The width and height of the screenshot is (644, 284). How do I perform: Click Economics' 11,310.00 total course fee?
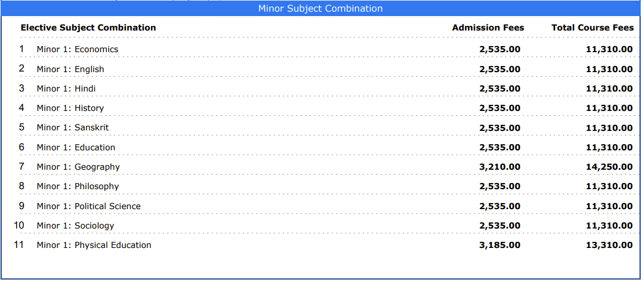coord(609,49)
